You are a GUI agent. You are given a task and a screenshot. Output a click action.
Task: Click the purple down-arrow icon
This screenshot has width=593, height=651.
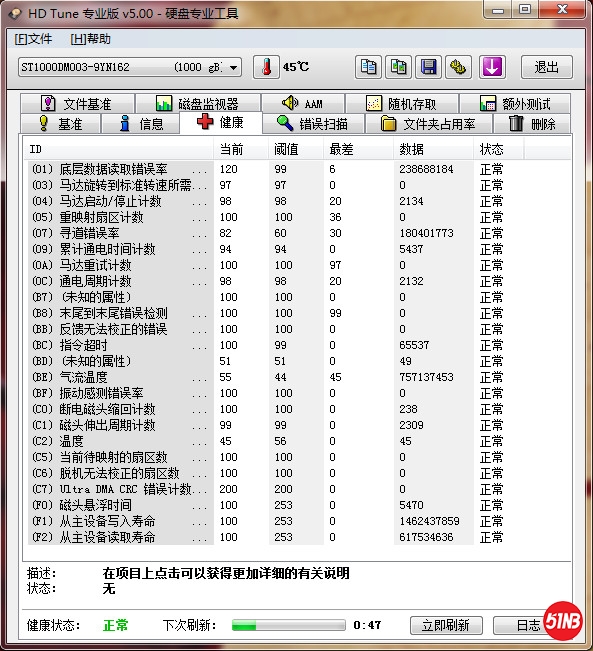(492, 67)
